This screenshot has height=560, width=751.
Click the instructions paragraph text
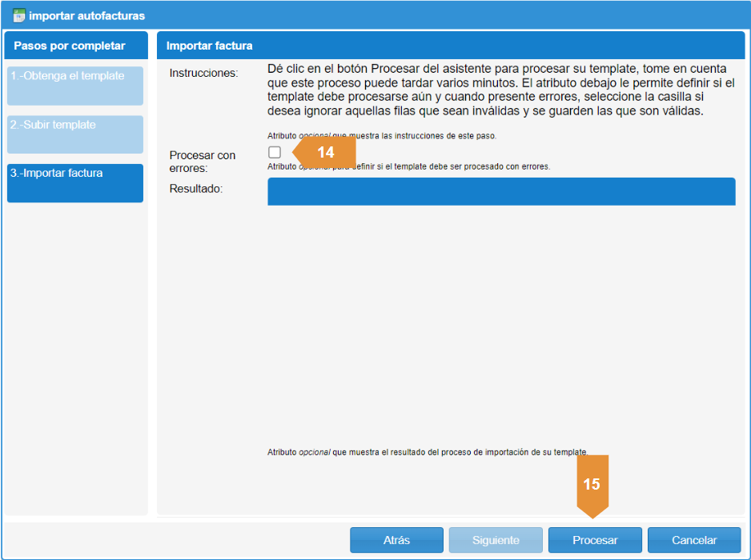pyautogui.click(x=500, y=90)
